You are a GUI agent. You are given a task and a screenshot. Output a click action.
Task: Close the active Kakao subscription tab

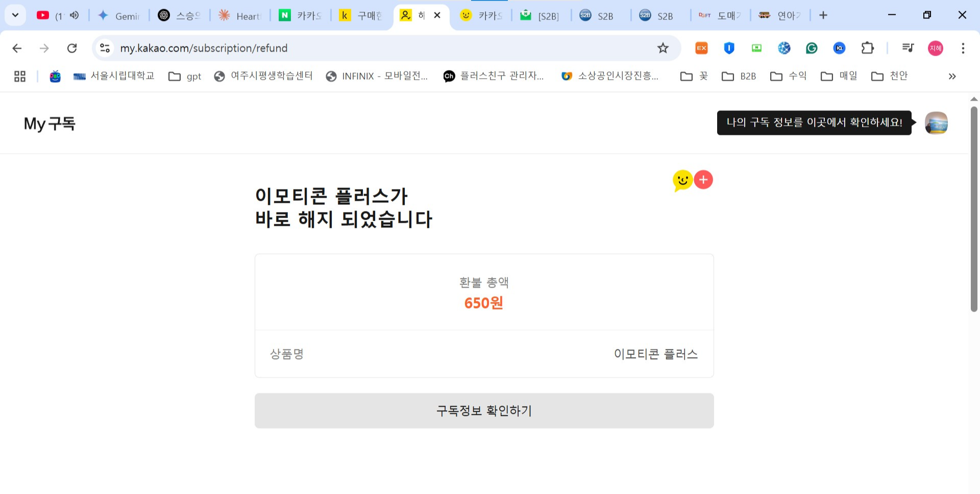(437, 15)
